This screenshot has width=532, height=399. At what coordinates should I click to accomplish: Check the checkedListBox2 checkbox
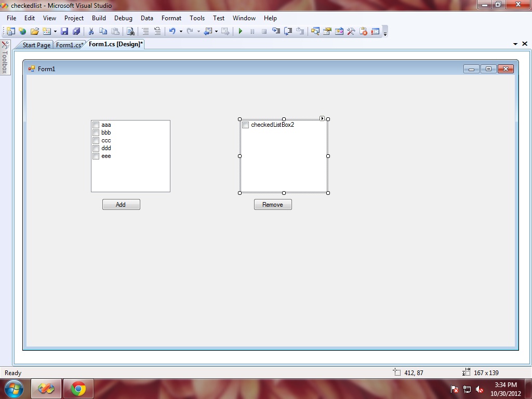coord(245,125)
